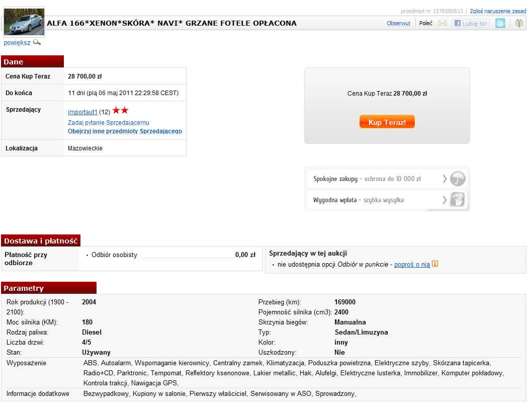Image resolution: width=532 pixels, height=411 pixels.
Task: Share the listing via Twitter icon
Action: (x=500, y=24)
